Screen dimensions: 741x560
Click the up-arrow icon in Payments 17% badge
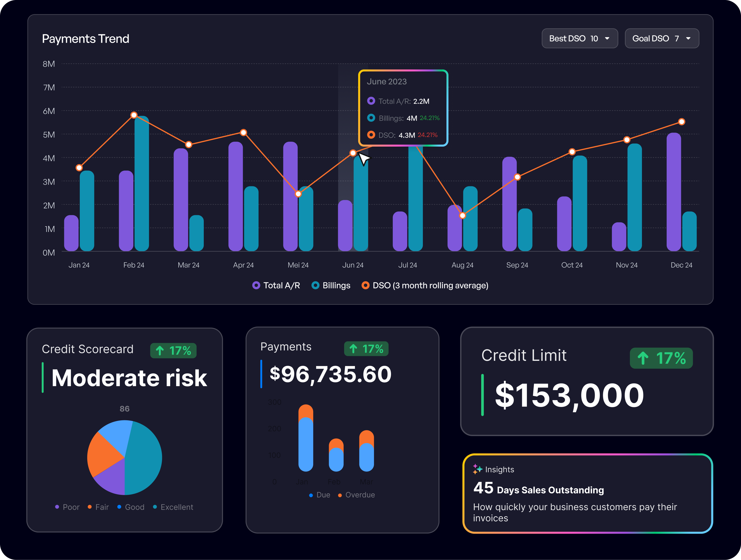pyautogui.click(x=353, y=348)
